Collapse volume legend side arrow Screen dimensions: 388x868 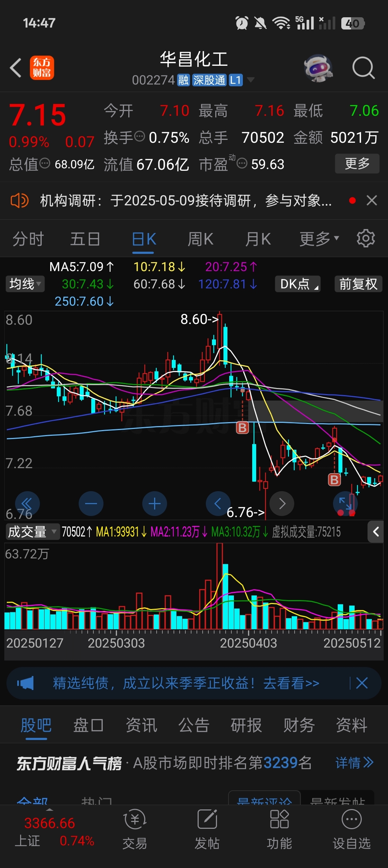pos(376,531)
